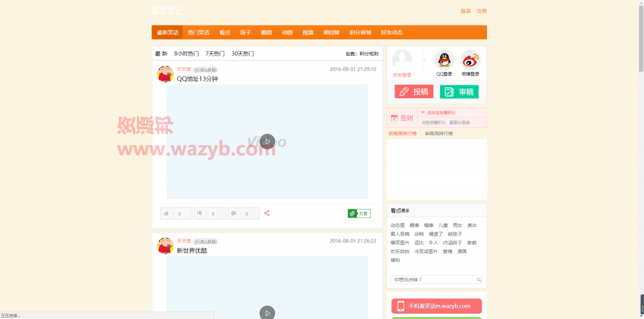Select the 8小时热门 filter

tap(186, 54)
